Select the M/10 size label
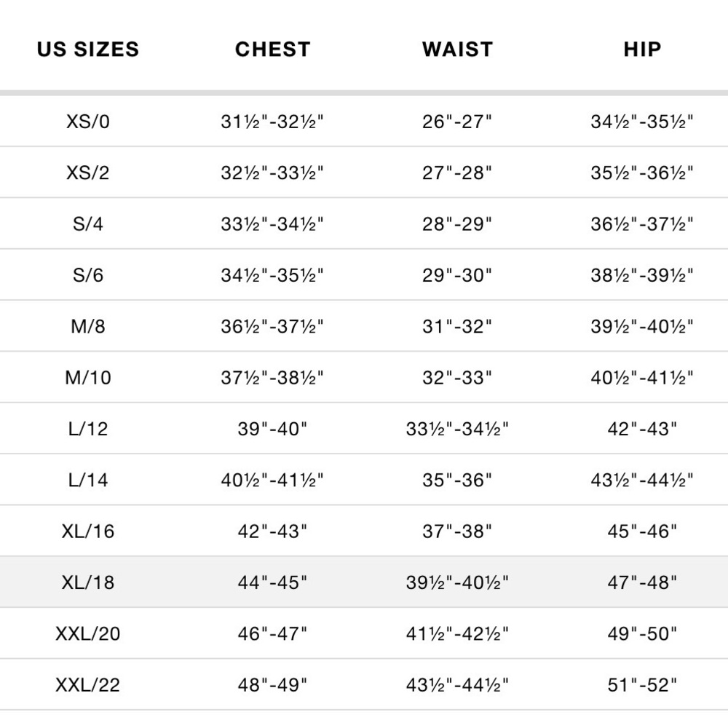The height and width of the screenshot is (728, 728). click(88, 377)
